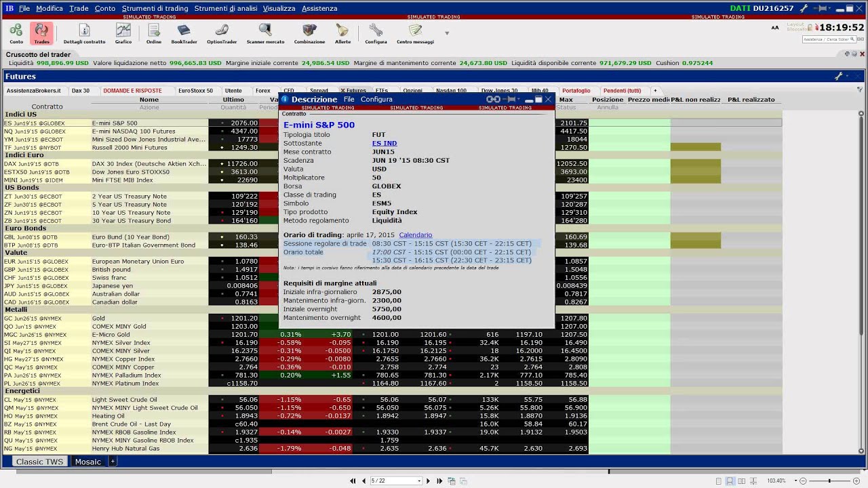
Task: Open Configura menu in Descrizione window
Action: (x=376, y=99)
